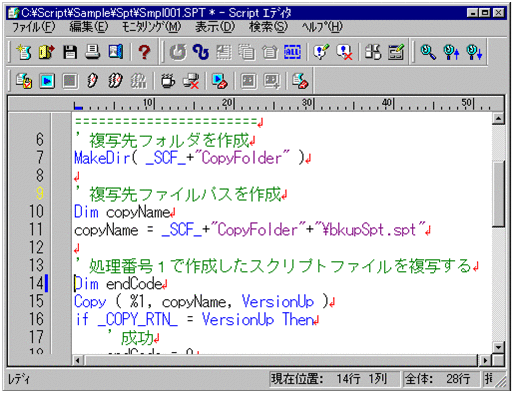This screenshot has height=395, width=515.
Task: Click the 全体: 28行 status bar field
Action: click(441, 379)
